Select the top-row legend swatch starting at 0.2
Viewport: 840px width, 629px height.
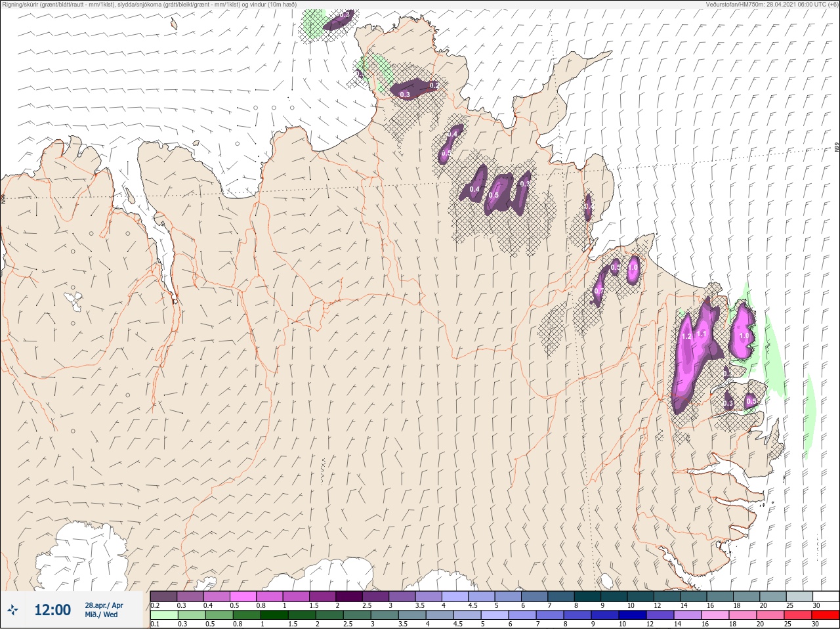coord(163,596)
